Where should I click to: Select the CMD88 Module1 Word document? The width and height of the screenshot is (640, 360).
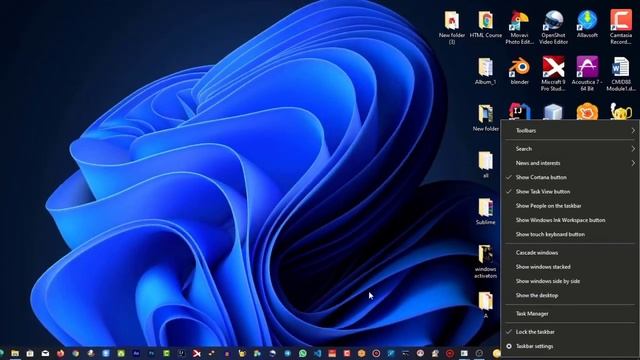pos(621,74)
